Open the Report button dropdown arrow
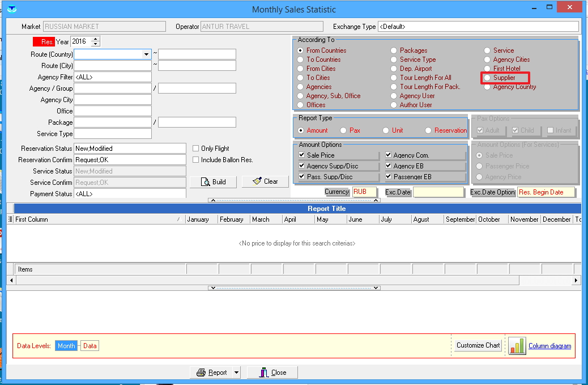The image size is (588, 385). click(x=236, y=373)
